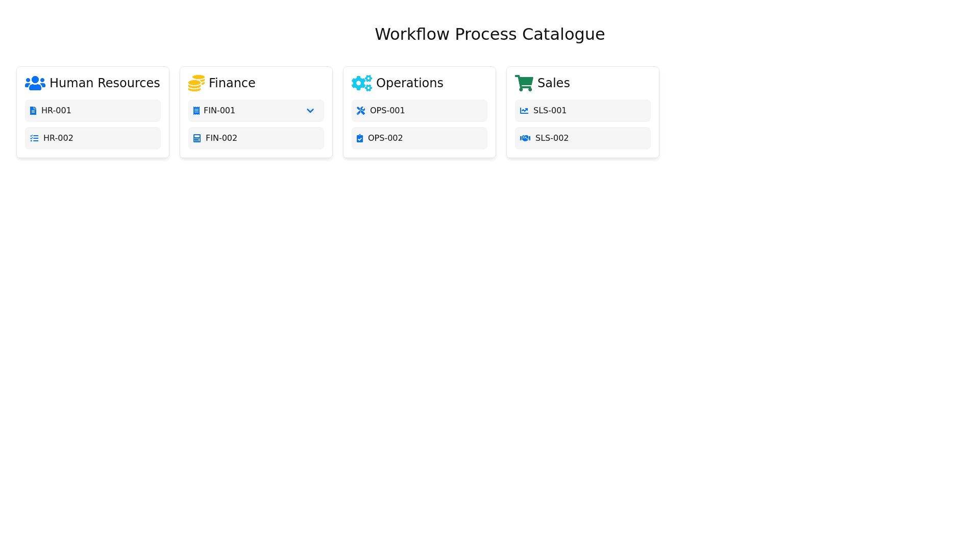Click the receipt icon beside FIN-001
Viewport: 980px width, 551px height.
pyautogui.click(x=197, y=111)
